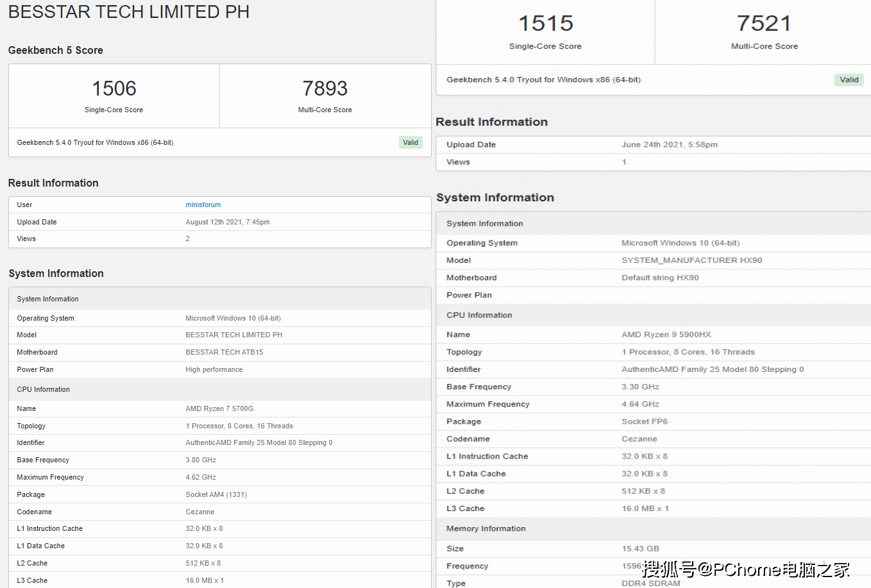Select the 1506 single-core score
Image resolution: width=871 pixels, height=588 pixels.
pyautogui.click(x=114, y=88)
